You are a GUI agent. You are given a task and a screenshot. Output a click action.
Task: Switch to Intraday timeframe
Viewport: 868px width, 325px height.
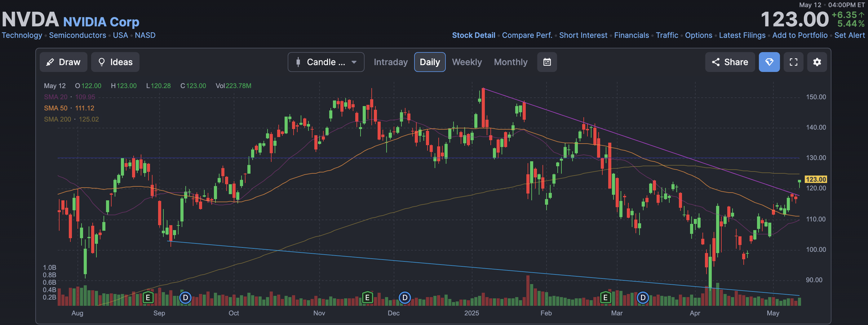pos(391,62)
